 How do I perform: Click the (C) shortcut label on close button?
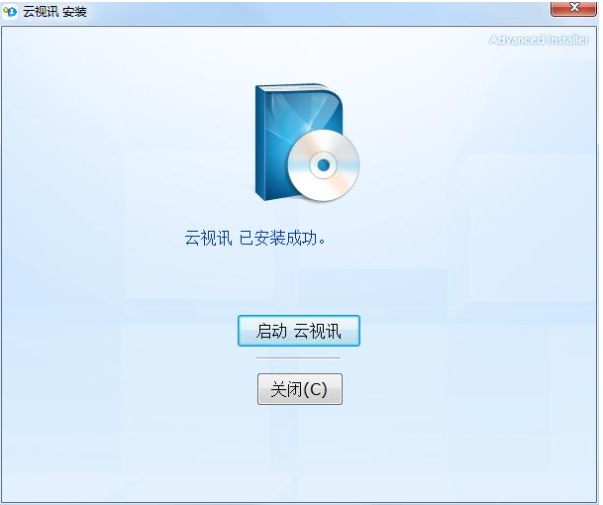coord(315,389)
